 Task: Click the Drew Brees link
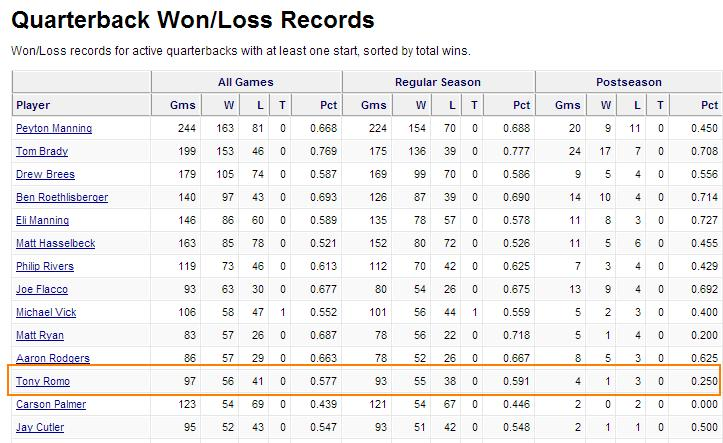(x=45, y=174)
